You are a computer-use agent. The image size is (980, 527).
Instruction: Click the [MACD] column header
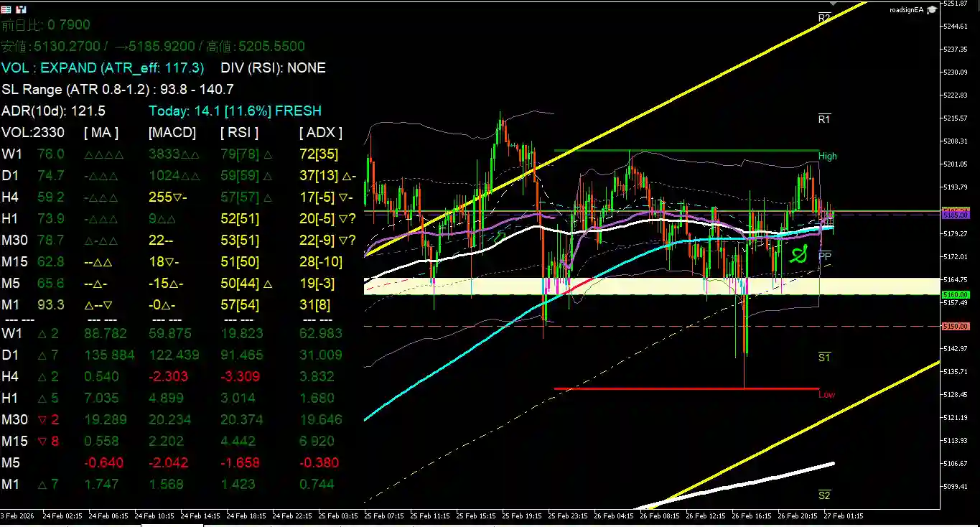(x=172, y=132)
